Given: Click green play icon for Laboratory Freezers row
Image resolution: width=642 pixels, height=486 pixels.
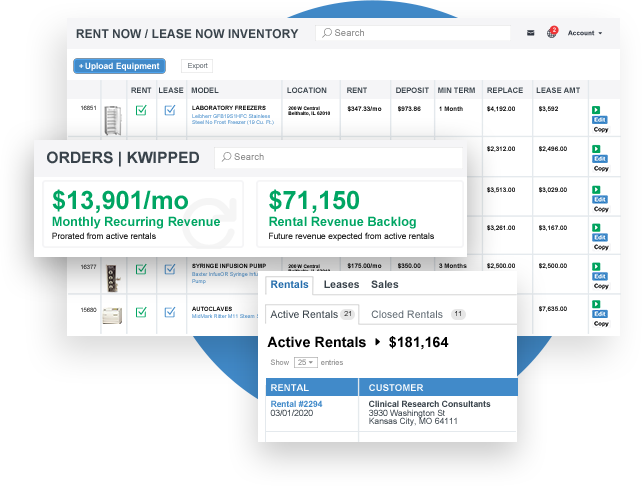Looking at the screenshot, I should (596, 111).
